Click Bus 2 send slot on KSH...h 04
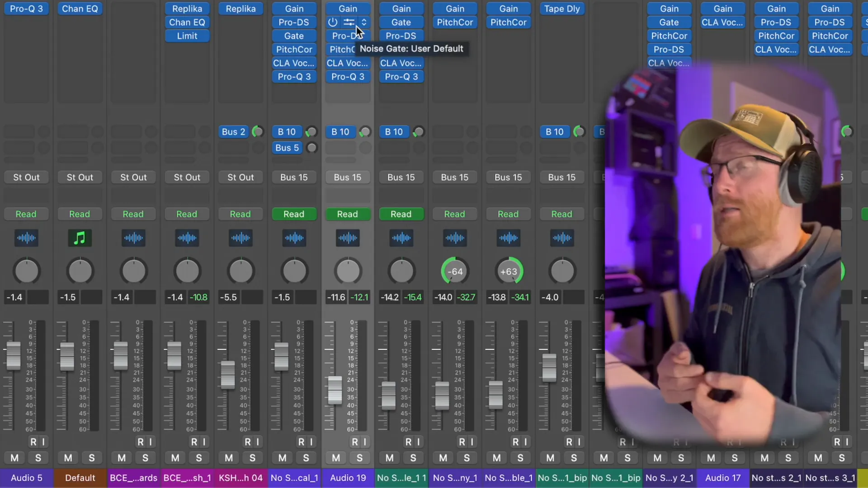Image resolution: width=868 pixels, height=488 pixels. click(x=233, y=131)
